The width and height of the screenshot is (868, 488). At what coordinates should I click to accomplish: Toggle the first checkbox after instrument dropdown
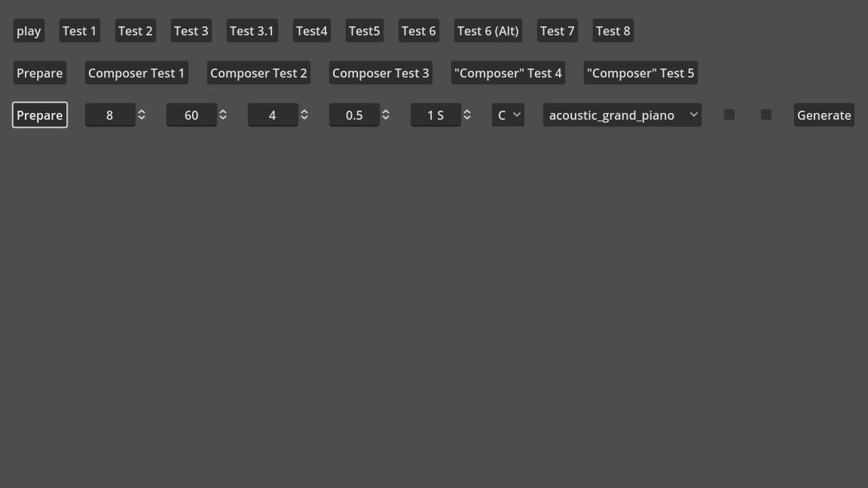pos(729,114)
